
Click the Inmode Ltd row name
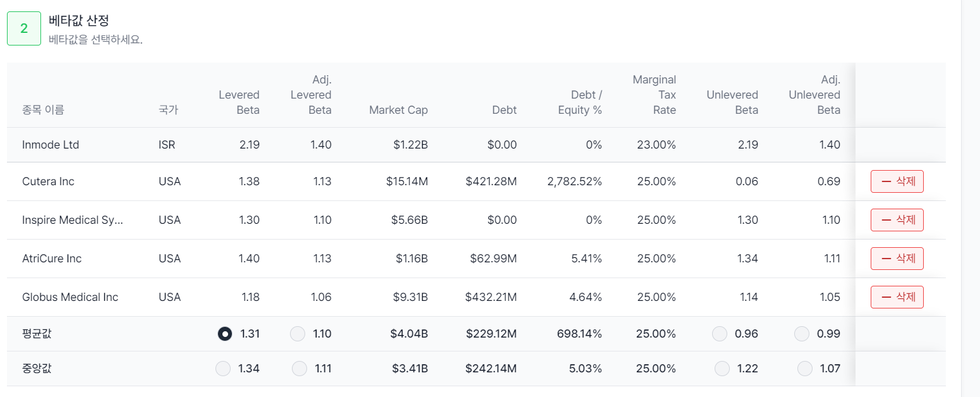(51, 145)
